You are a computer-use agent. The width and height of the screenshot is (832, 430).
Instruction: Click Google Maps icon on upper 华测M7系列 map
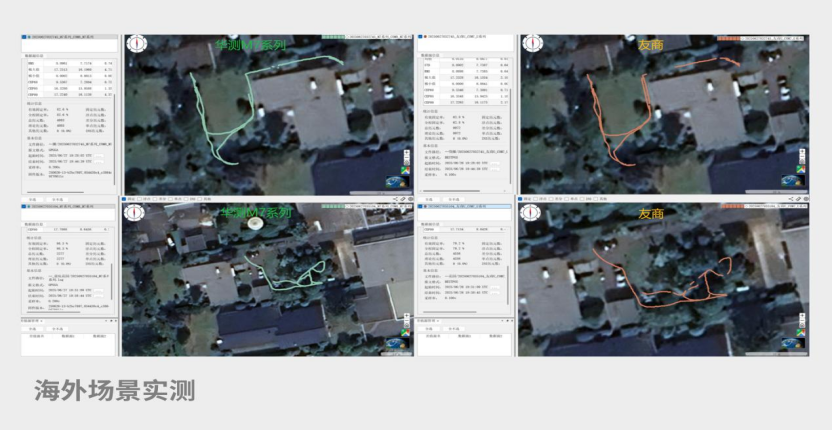coord(406,170)
